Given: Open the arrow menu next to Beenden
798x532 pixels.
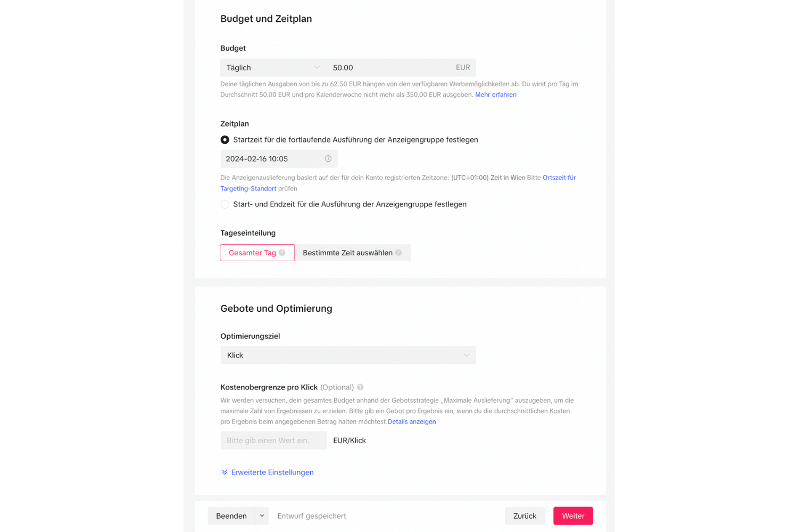Looking at the screenshot, I should coord(262,516).
